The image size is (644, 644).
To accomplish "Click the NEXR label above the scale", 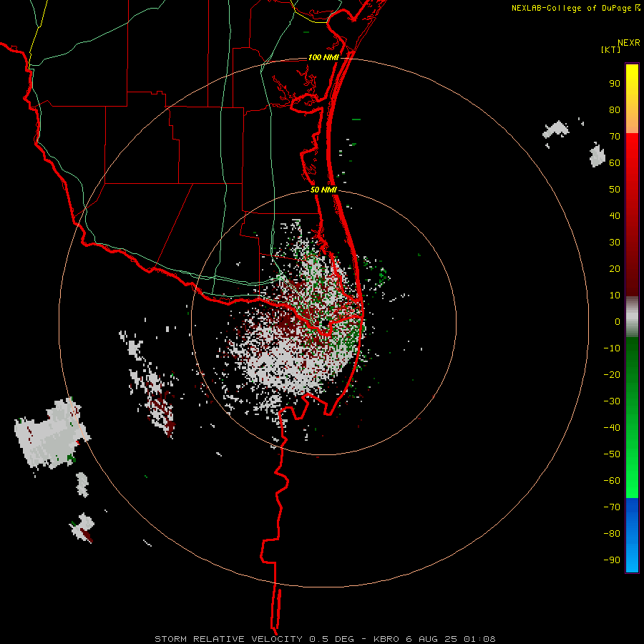I will (629, 43).
